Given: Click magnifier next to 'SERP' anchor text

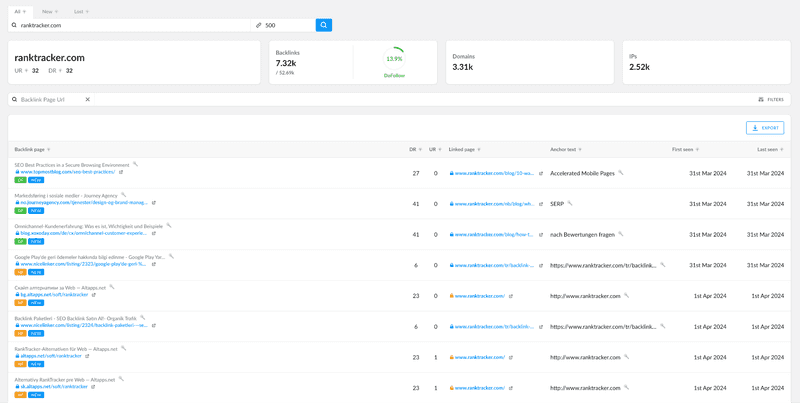Looking at the screenshot, I should point(569,204).
